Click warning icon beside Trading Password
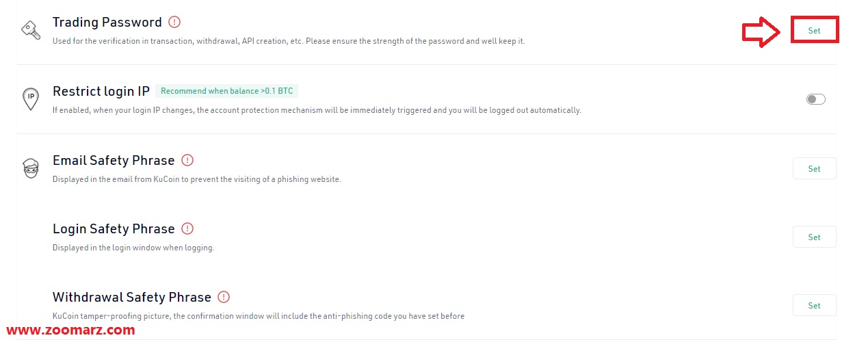The width and height of the screenshot is (868, 340). tap(174, 22)
